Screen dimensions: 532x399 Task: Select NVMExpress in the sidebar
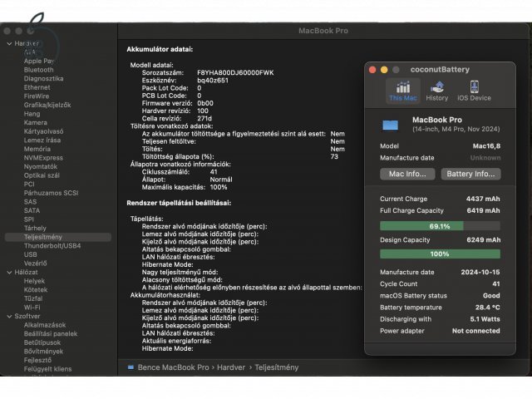43,158
